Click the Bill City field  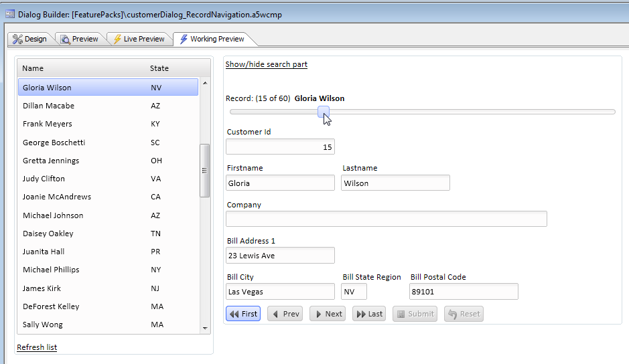pos(280,292)
